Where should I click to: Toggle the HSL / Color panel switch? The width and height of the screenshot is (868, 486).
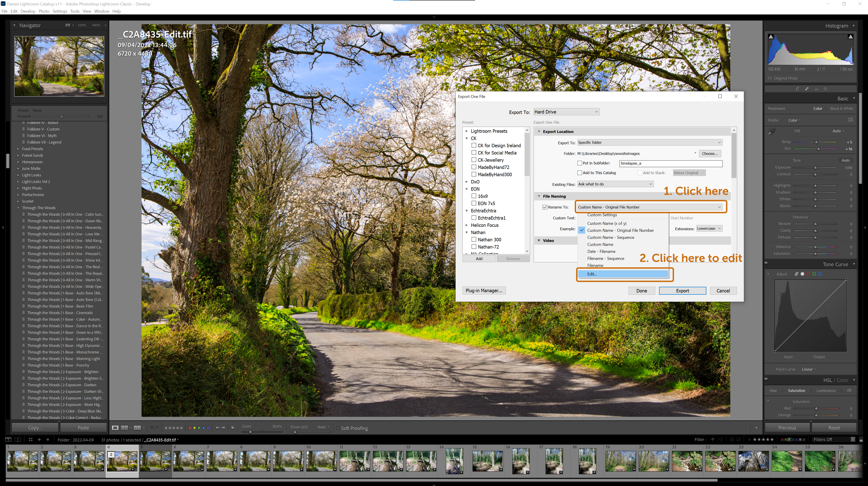(766, 379)
